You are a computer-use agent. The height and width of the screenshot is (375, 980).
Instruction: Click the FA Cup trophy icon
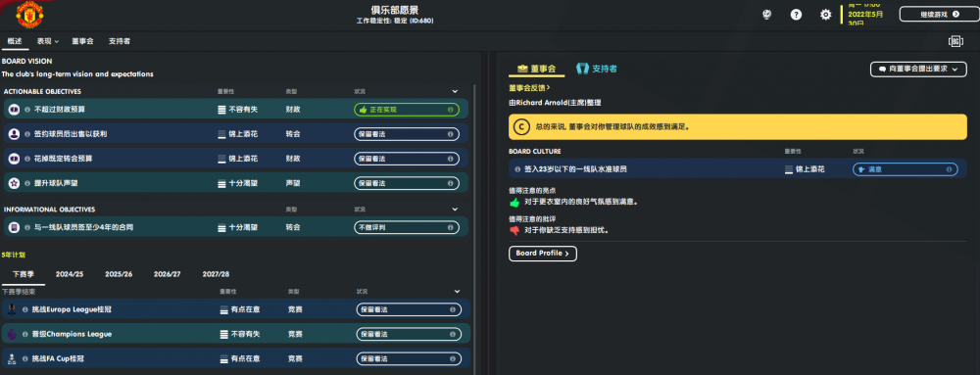(x=12, y=358)
